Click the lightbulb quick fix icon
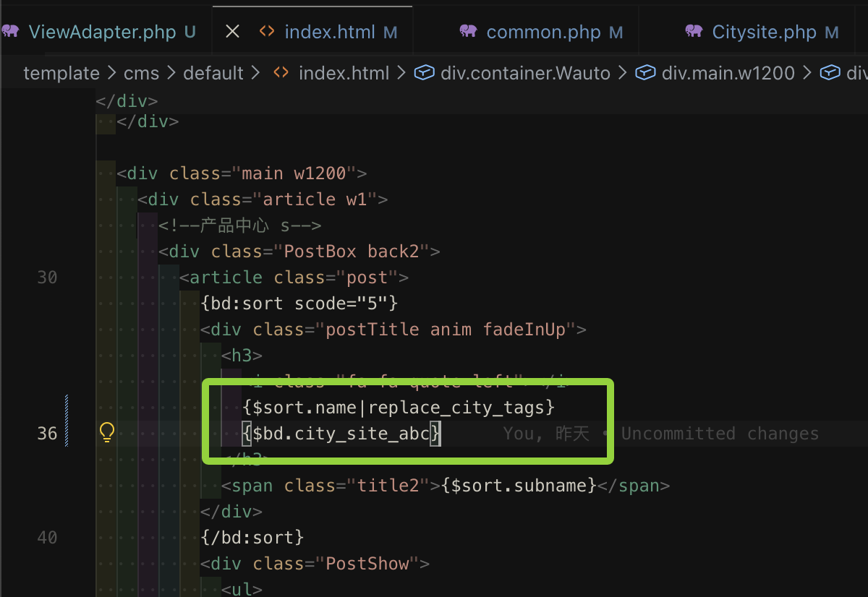The image size is (868, 597). [106, 433]
